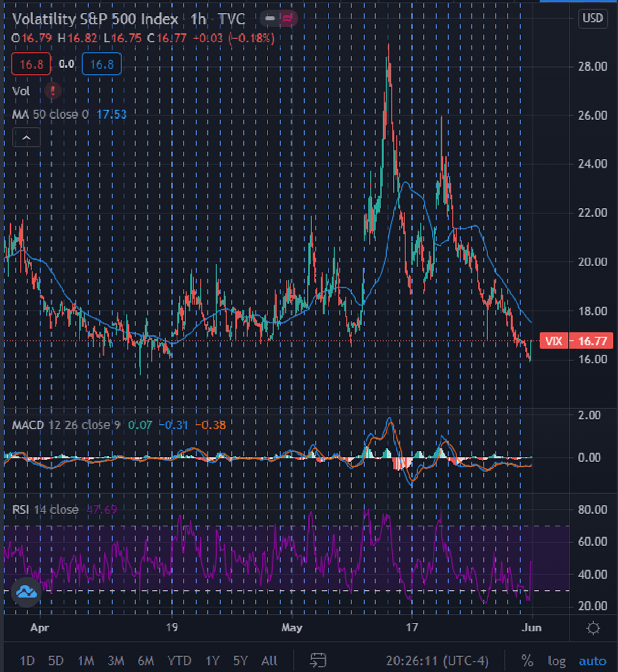Click the red 16.8 sell button
618x672 pixels.
tap(31, 64)
